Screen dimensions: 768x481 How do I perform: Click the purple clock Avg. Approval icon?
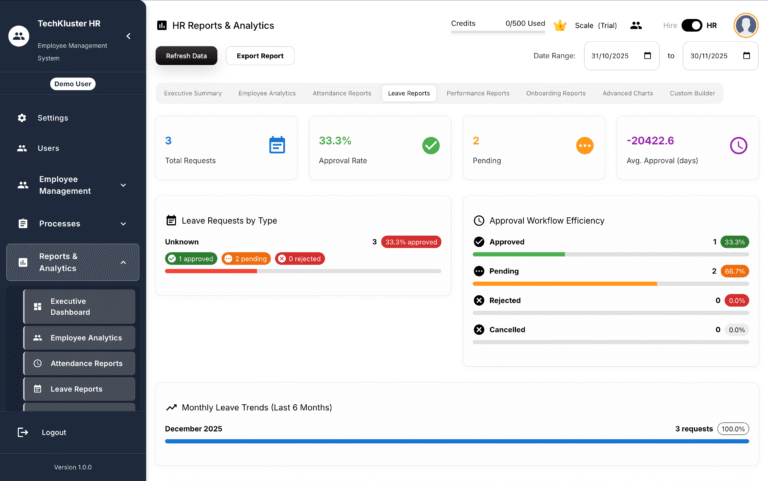click(738, 145)
